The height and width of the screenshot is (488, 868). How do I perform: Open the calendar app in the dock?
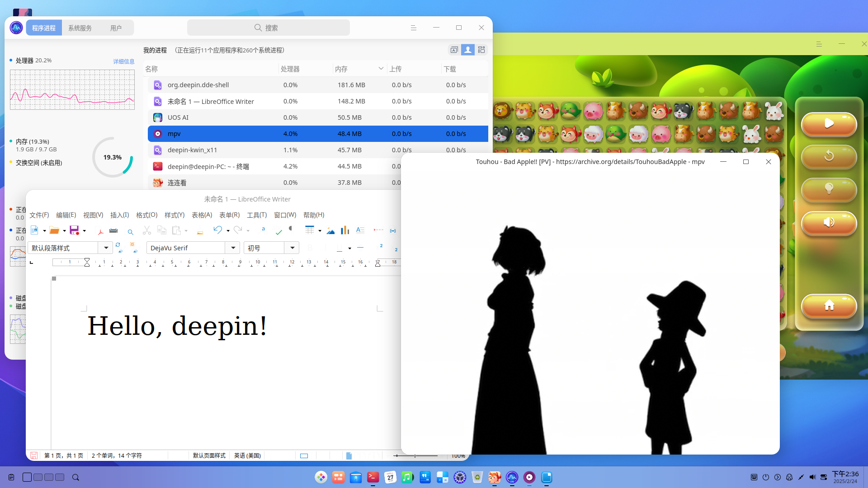click(x=390, y=477)
